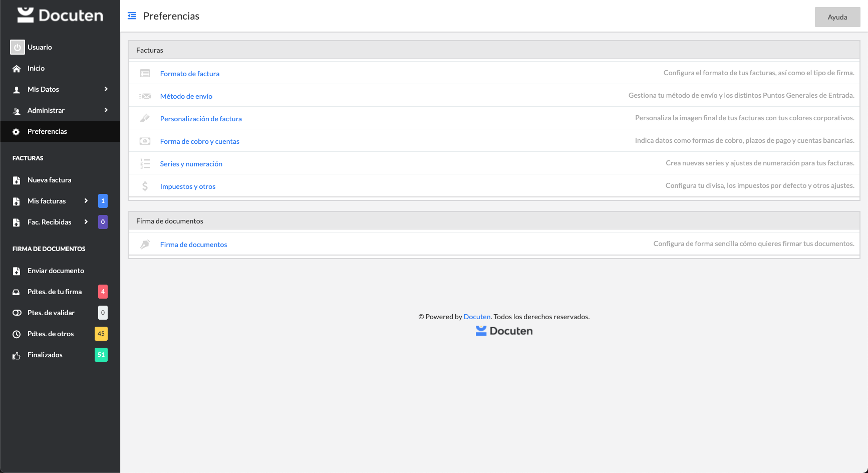Click the banknote icon for Forma de cobro
The width and height of the screenshot is (868, 473).
tap(145, 141)
